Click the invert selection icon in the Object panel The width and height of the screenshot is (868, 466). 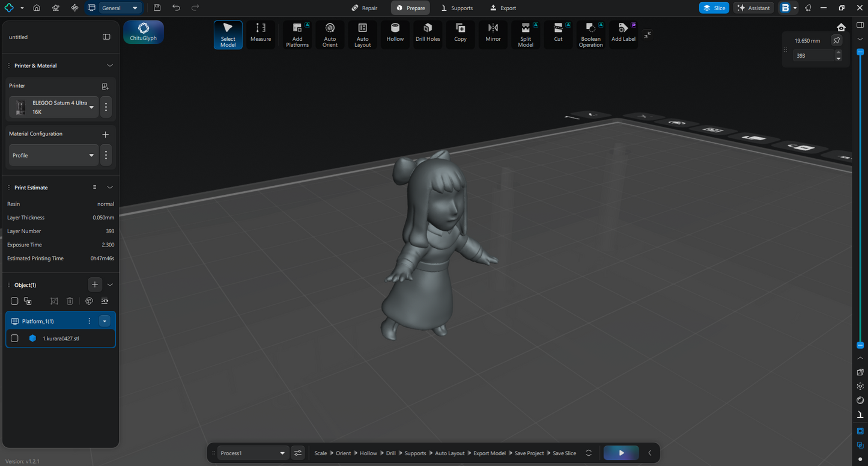pos(28,301)
